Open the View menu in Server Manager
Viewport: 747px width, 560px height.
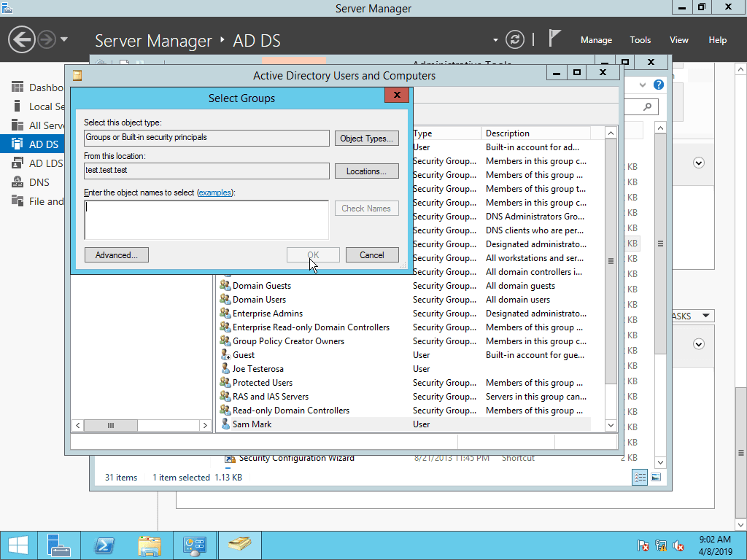[x=679, y=40]
